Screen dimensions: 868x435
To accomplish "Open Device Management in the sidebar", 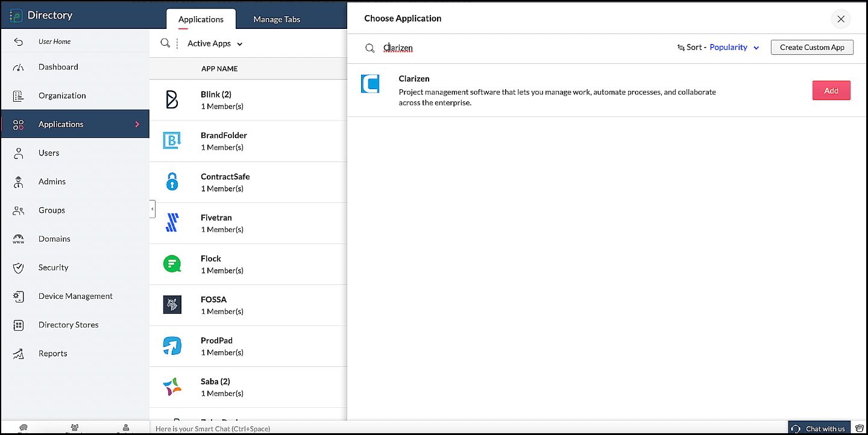I will point(75,296).
